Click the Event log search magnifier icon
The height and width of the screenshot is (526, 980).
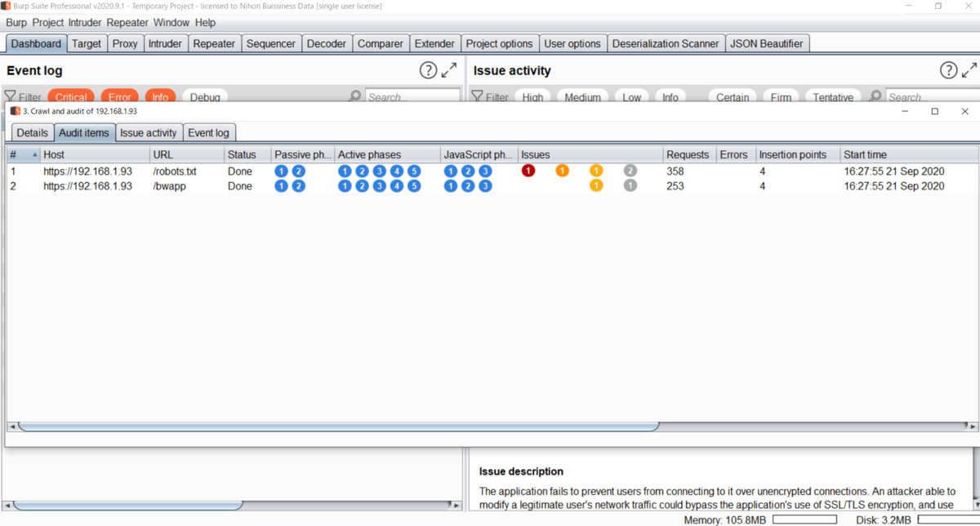(354, 96)
